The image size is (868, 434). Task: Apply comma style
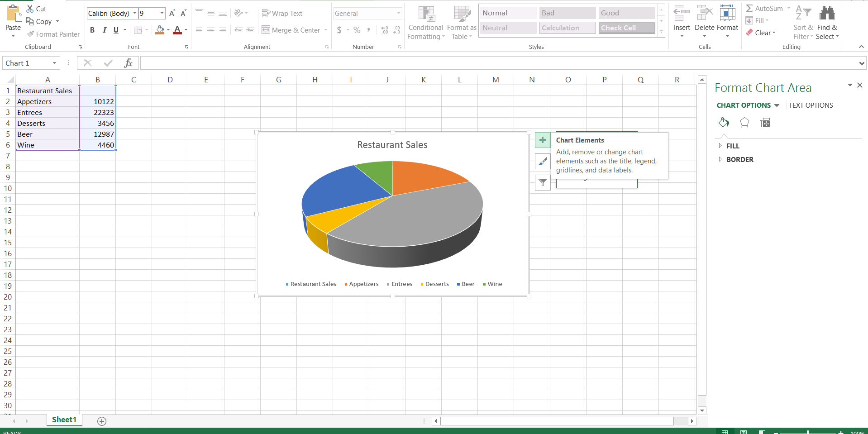369,30
